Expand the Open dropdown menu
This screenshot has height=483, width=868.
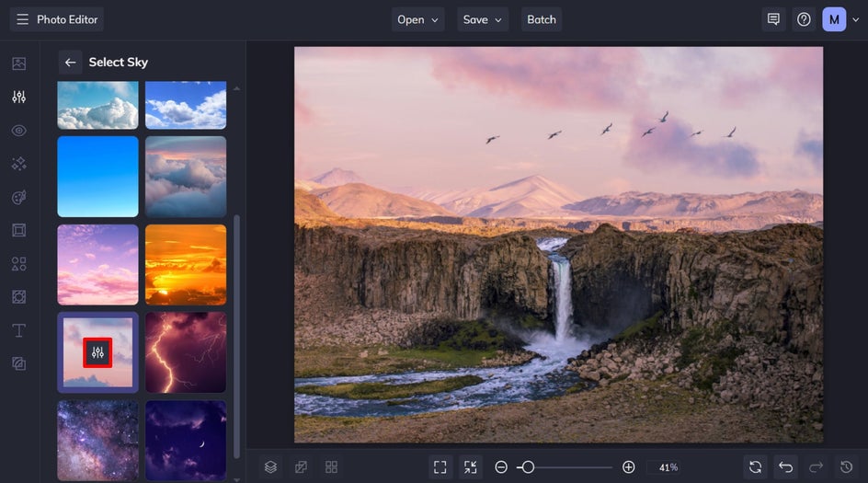click(418, 19)
